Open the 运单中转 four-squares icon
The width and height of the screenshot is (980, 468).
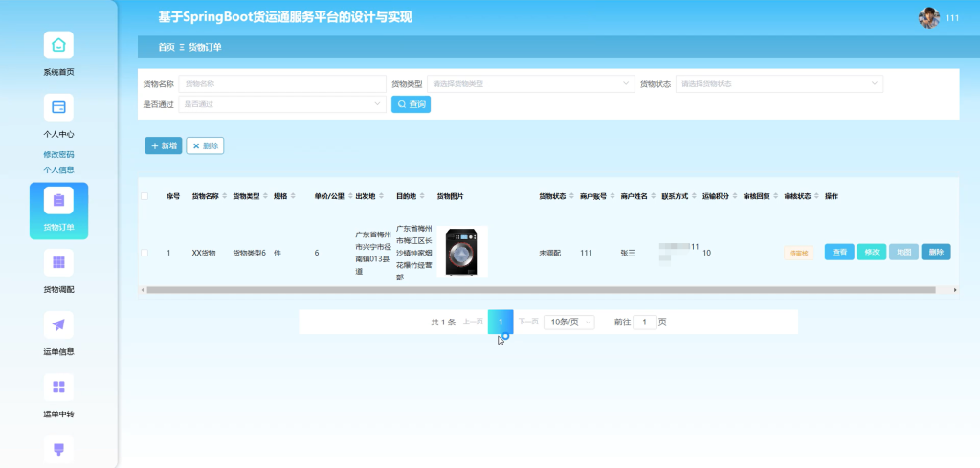coord(58,388)
